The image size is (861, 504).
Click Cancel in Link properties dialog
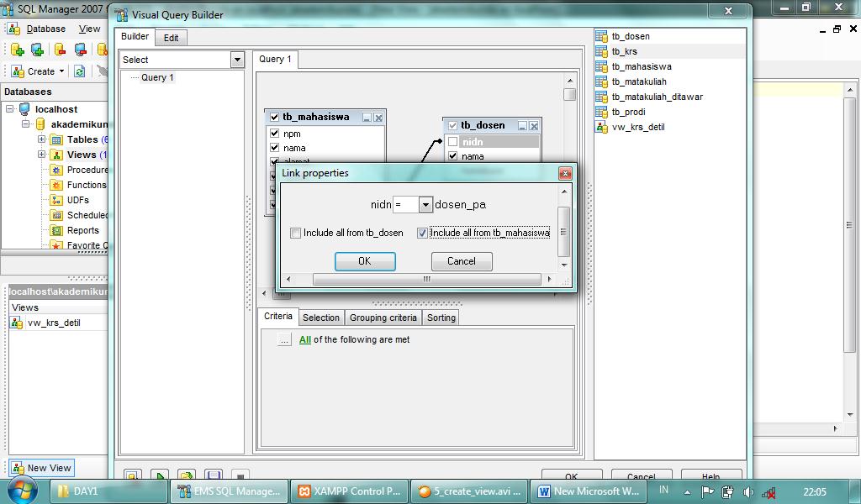pos(462,261)
